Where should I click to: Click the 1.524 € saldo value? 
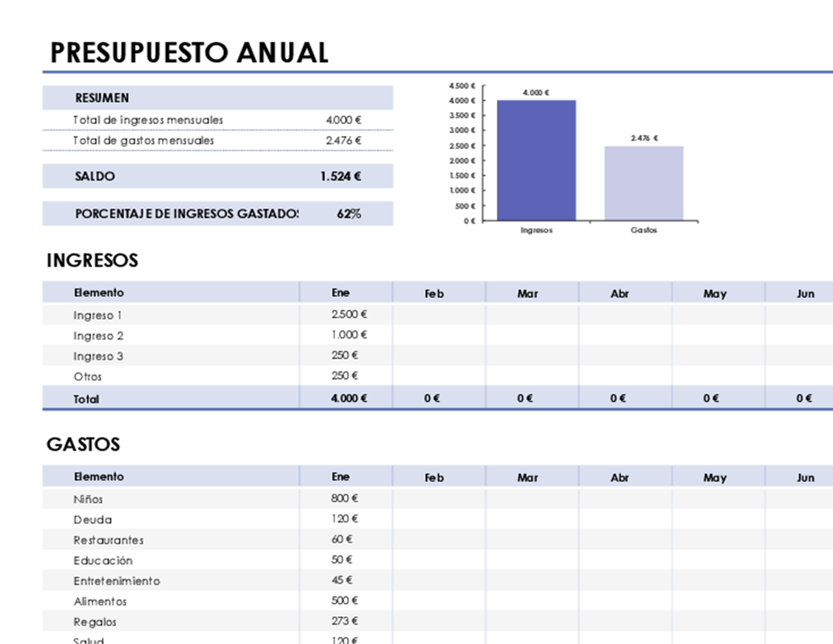341,176
